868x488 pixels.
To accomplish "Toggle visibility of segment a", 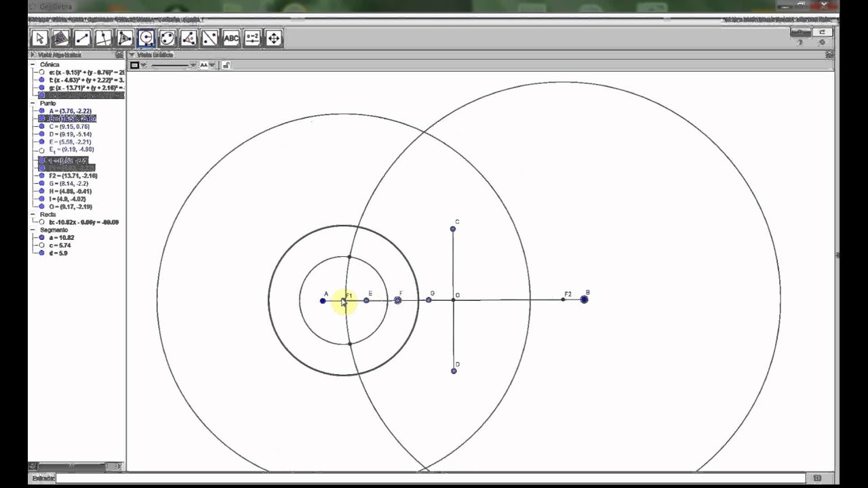I will (42, 238).
